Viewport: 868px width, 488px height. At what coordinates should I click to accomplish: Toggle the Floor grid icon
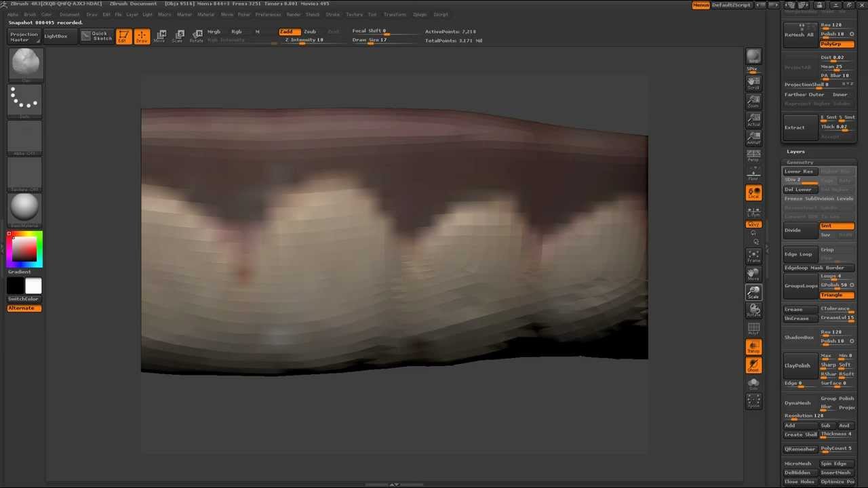tap(753, 174)
